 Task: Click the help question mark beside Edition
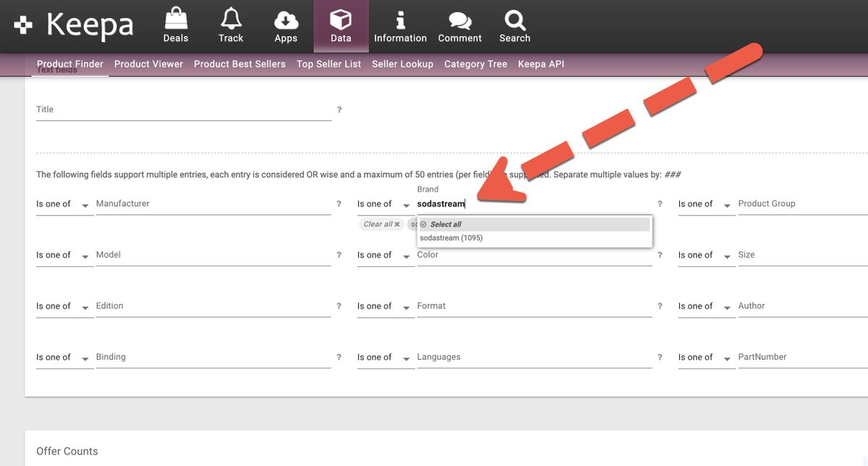click(x=339, y=306)
